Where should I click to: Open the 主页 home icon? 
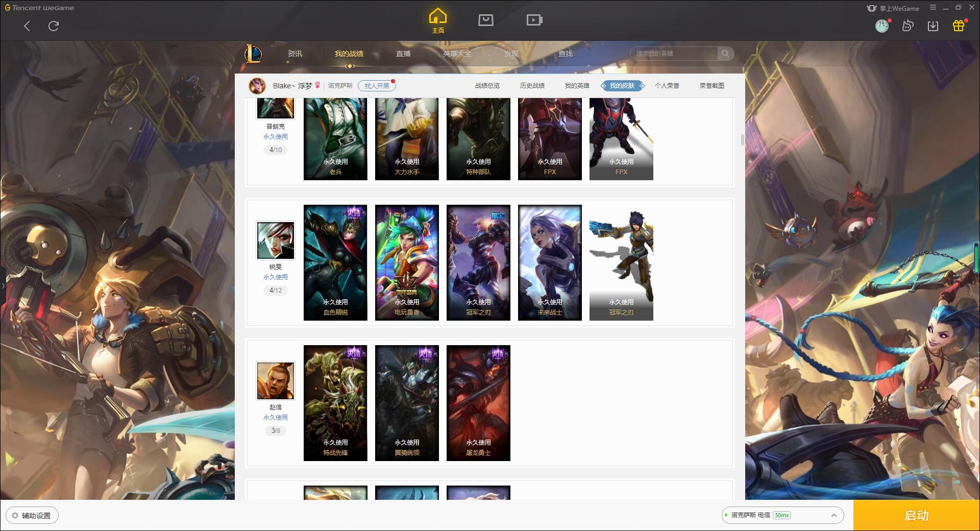[x=437, y=21]
